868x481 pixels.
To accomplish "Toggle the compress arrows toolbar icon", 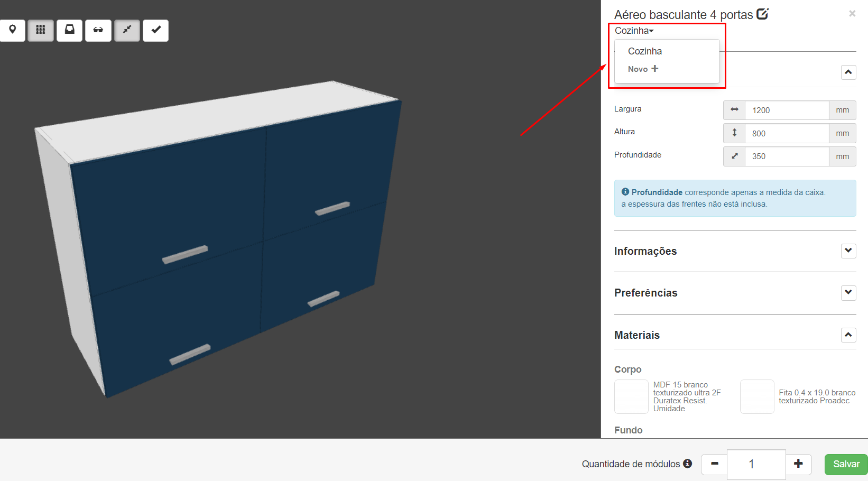I will point(127,30).
